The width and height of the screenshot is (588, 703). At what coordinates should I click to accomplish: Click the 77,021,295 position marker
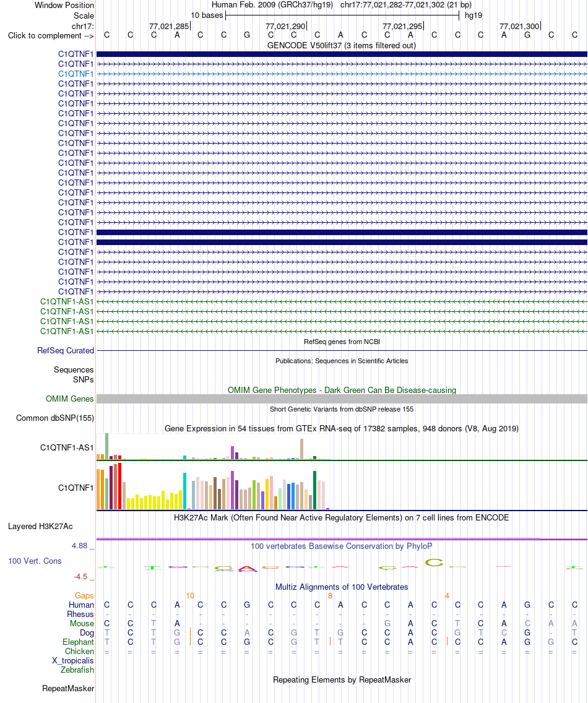402,26
